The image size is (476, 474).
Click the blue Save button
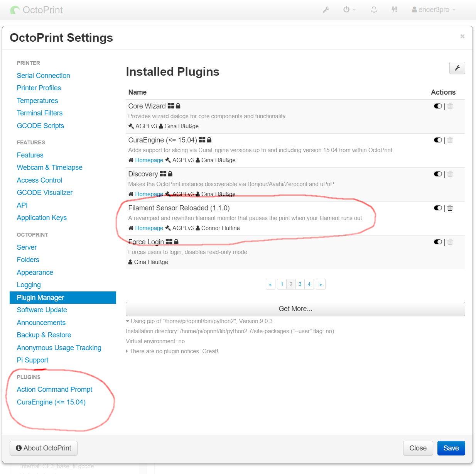451,448
